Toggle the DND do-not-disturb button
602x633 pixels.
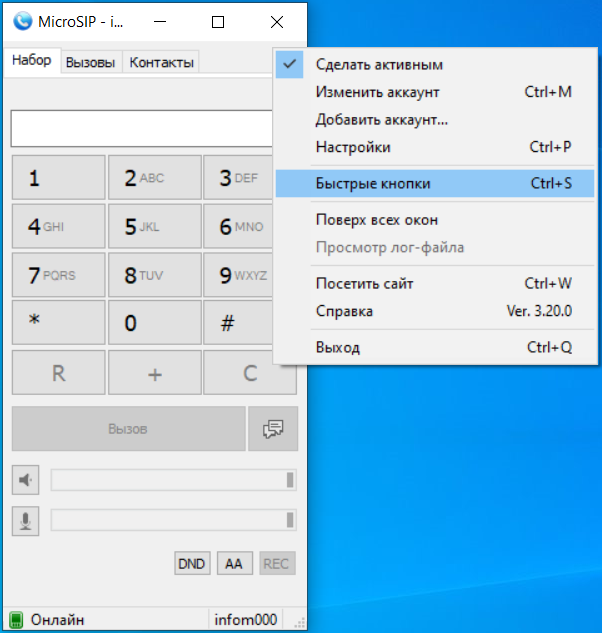191,564
